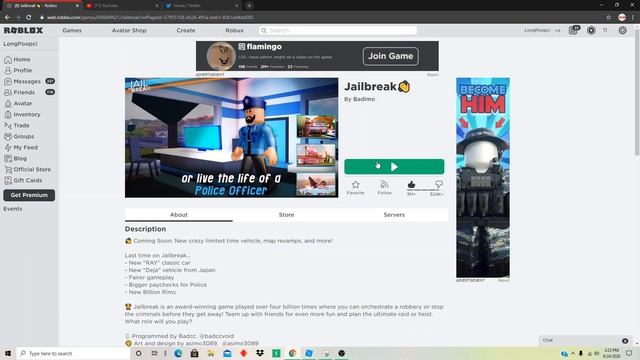Viewport: 640px width, 360px height.
Task: Show hidden system tray icons
Action: click(x=573, y=353)
